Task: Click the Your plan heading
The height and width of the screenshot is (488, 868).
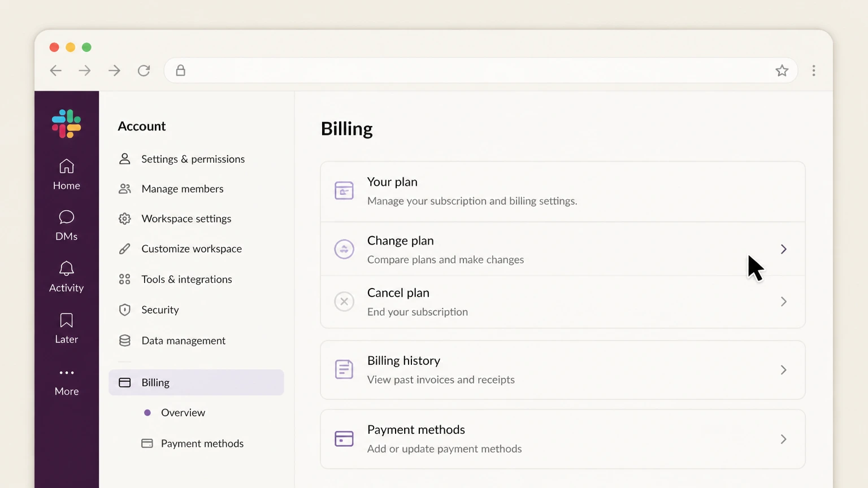Action: tap(392, 182)
